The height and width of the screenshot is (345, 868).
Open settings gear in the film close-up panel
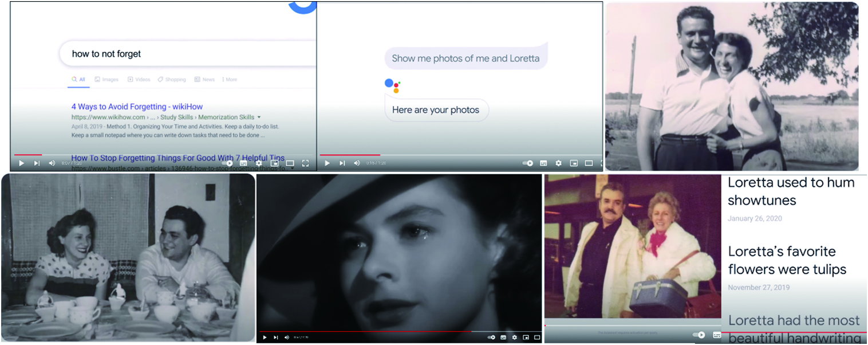(x=514, y=337)
